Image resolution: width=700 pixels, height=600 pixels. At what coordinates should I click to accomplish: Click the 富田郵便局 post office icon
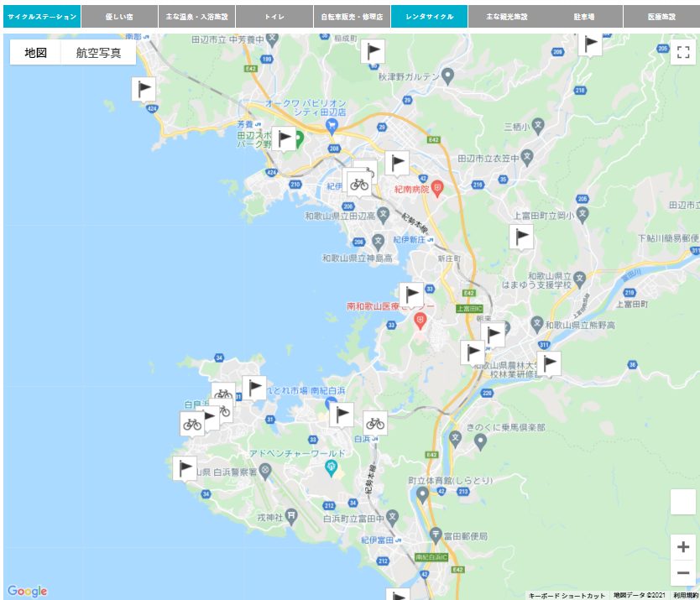coord(436,535)
